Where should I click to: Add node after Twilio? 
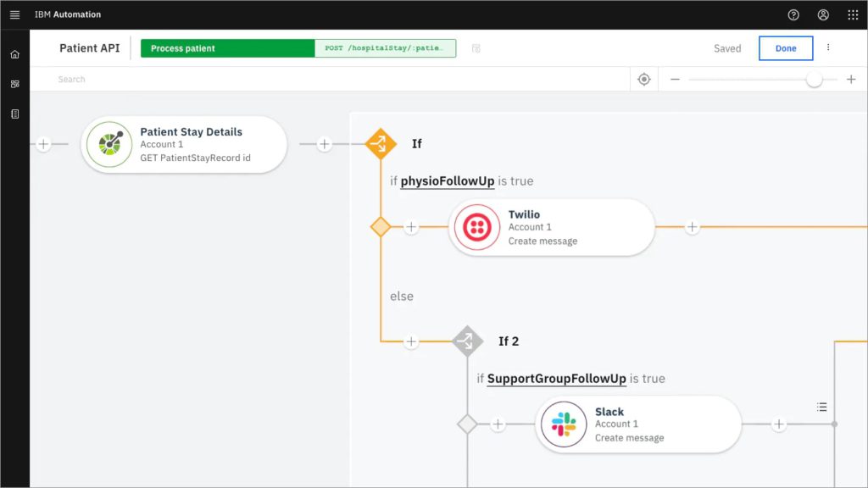(692, 227)
